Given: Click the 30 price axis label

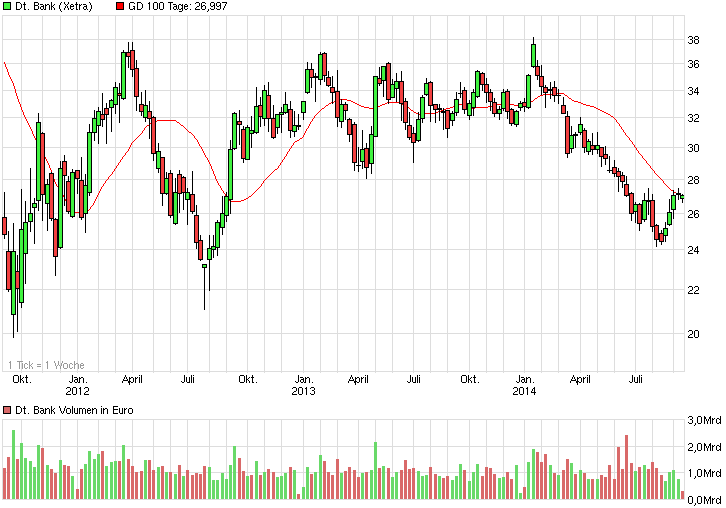Looking at the screenshot, I should click(693, 148).
